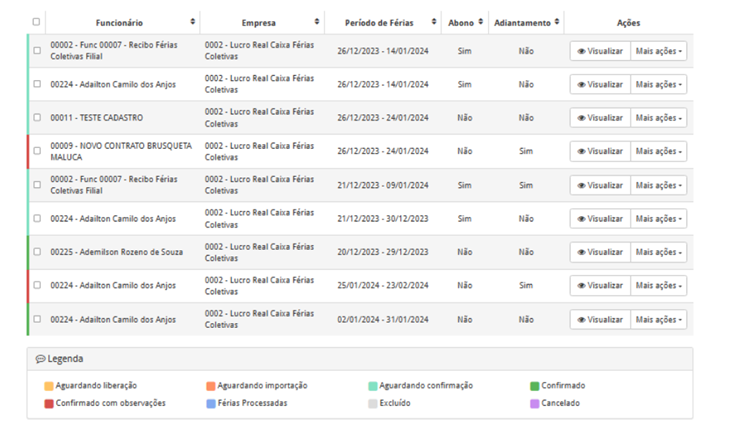
Task: Sort by Funcionário column arrows
Action: click(x=192, y=22)
